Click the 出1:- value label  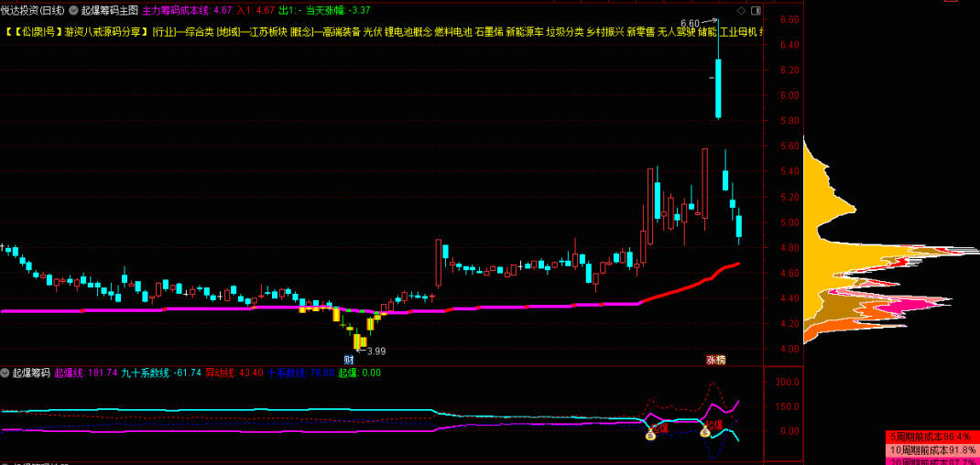coord(290,11)
